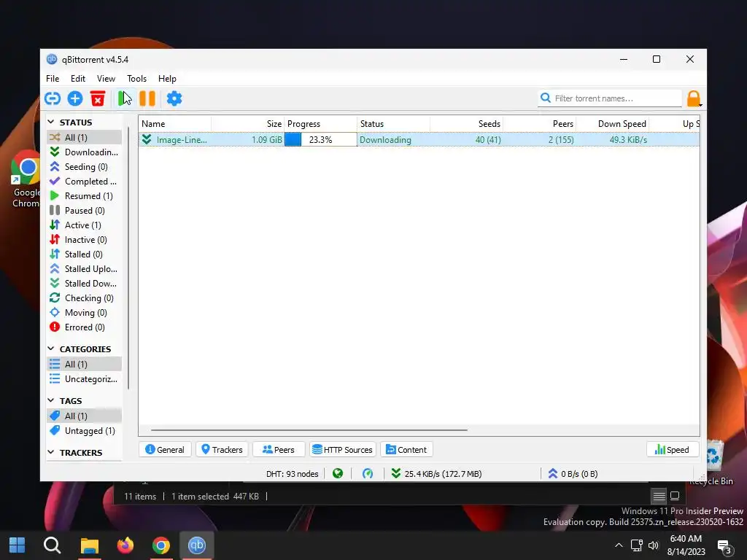Screen dimensions: 747x560
Task: Collapse the TRACKERS section
Action: click(51, 452)
